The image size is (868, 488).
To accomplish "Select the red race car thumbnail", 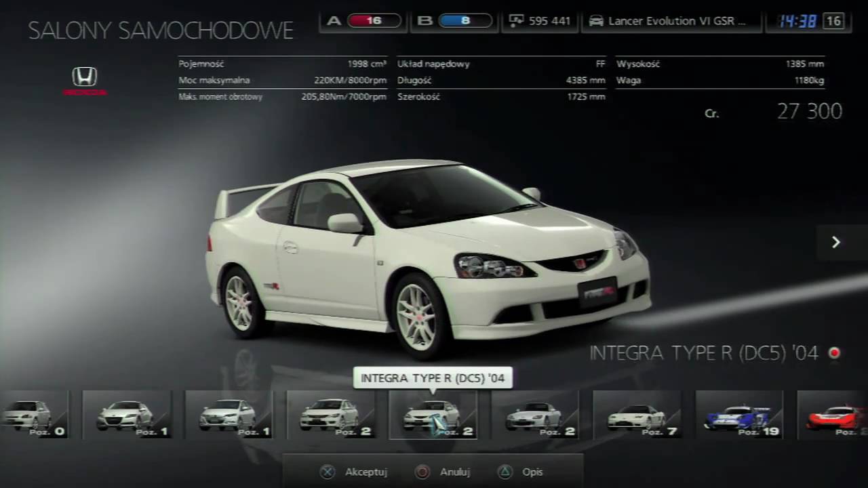I will tap(833, 414).
